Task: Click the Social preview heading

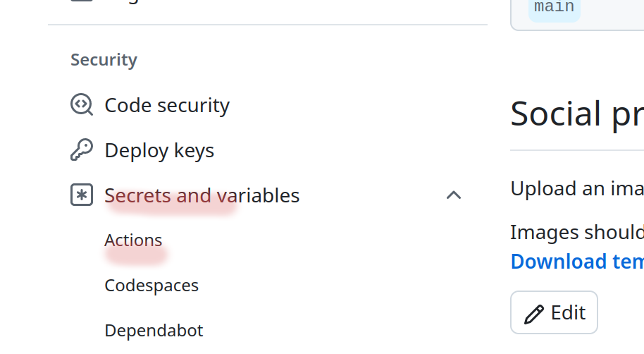Action: [576, 114]
